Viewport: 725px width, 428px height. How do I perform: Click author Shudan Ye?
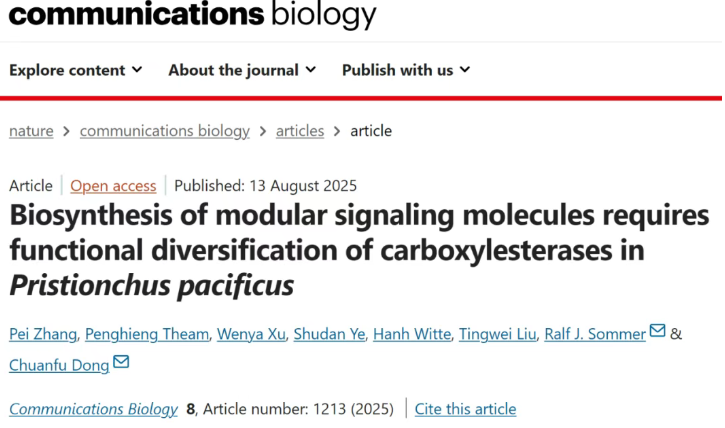(x=328, y=334)
